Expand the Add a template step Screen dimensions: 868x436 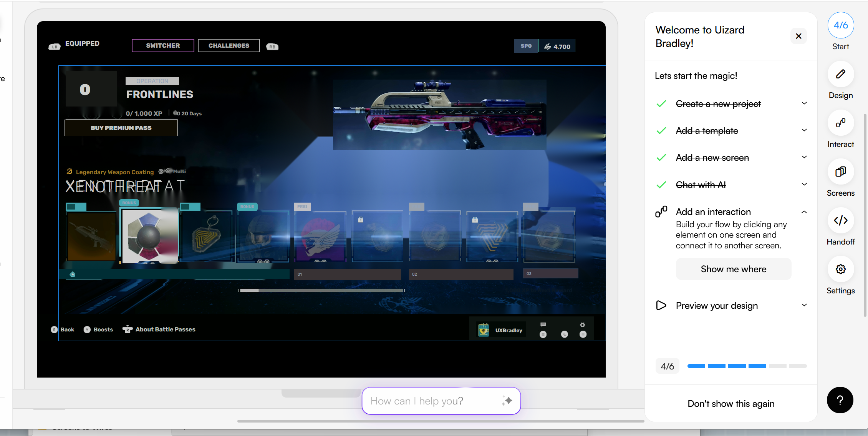[x=804, y=130]
